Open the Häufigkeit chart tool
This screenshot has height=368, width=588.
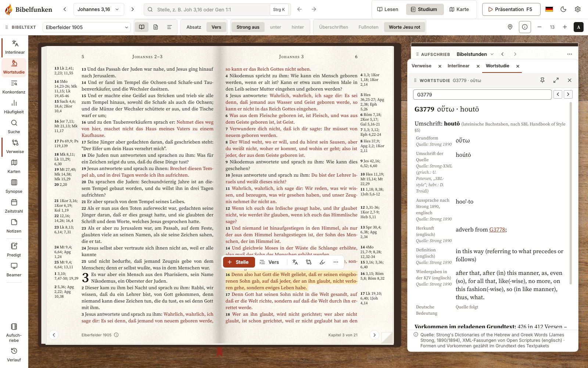14,107
